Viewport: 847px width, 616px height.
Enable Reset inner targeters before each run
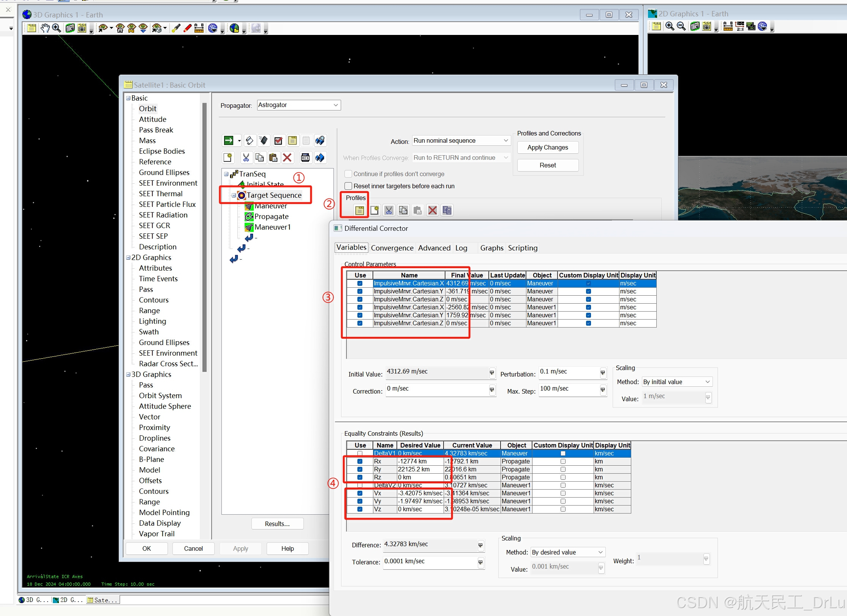[x=348, y=186]
